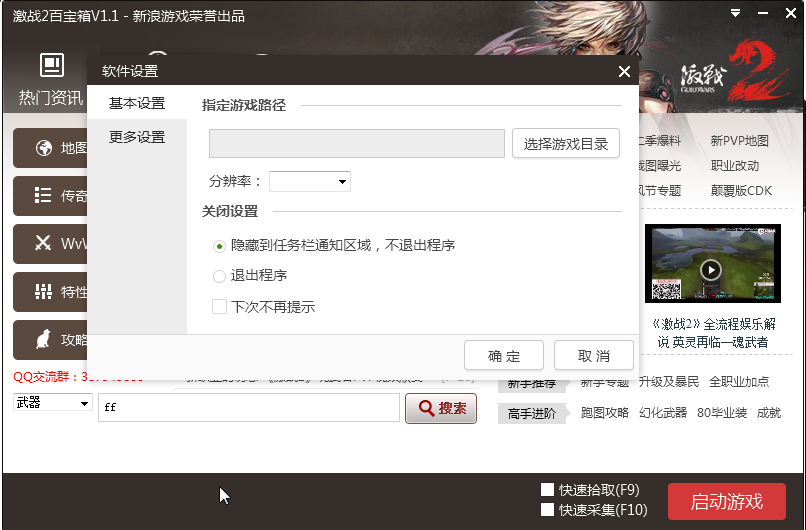806x530 pixels.
Task: Click the magnifier 搜索 search button
Action: coord(441,408)
